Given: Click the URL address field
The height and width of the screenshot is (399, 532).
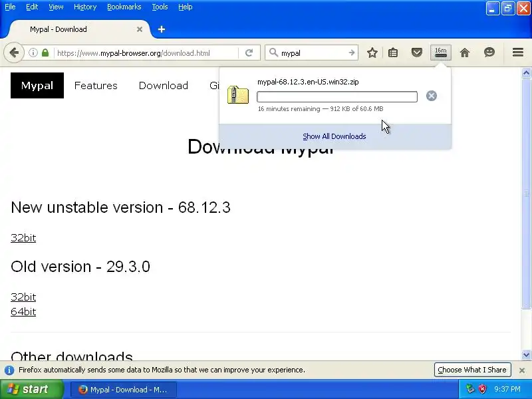Looking at the screenshot, I should click(146, 53).
